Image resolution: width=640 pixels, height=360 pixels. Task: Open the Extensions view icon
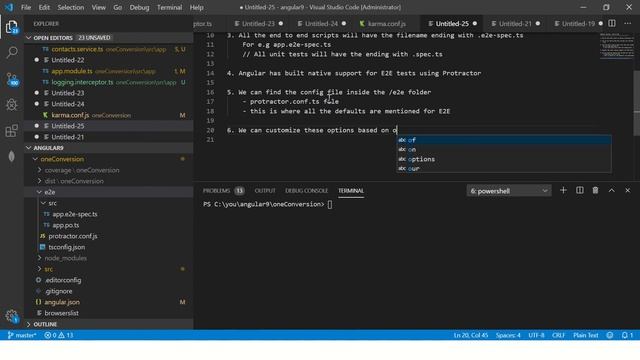coord(12,131)
